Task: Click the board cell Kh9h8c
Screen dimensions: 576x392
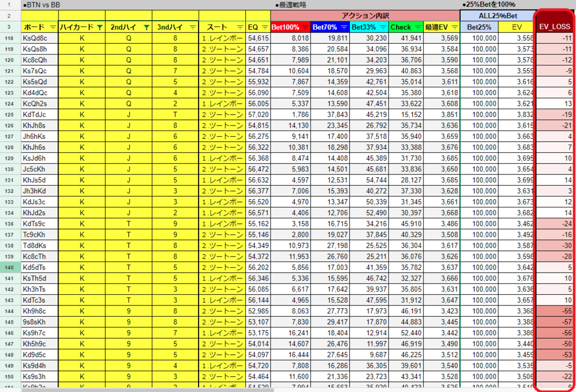Action: coord(40,311)
